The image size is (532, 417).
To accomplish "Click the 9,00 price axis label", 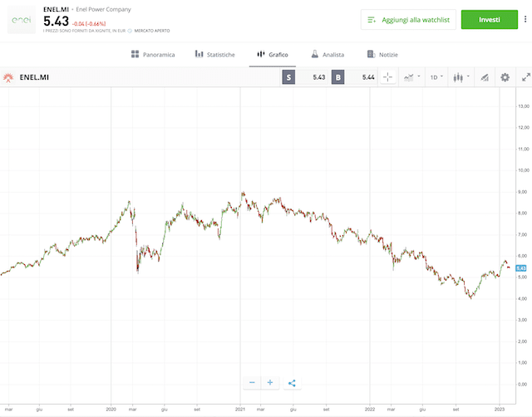I will (x=523, y=192).
